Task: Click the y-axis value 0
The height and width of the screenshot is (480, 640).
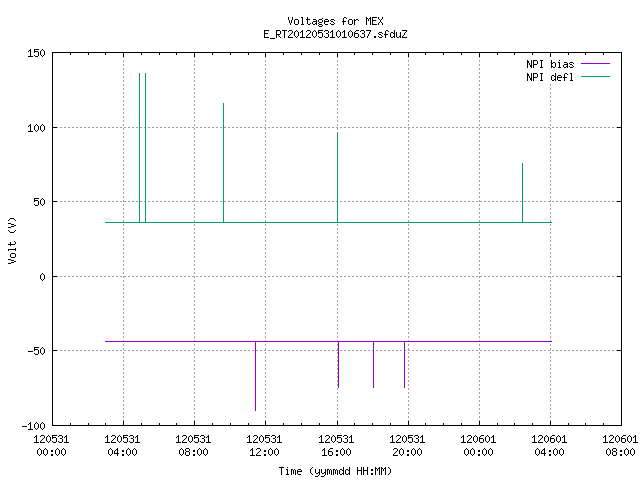Action: (42, 277)
